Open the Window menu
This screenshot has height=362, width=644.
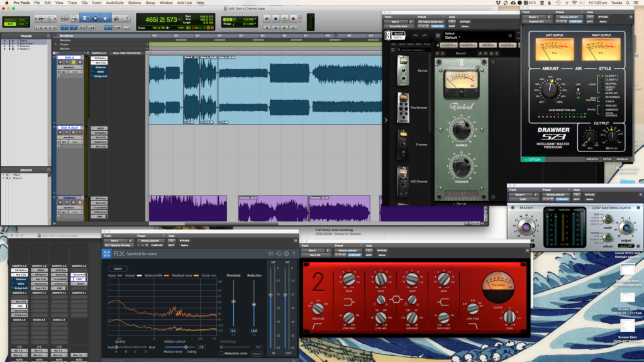click(x=166, y=3)
